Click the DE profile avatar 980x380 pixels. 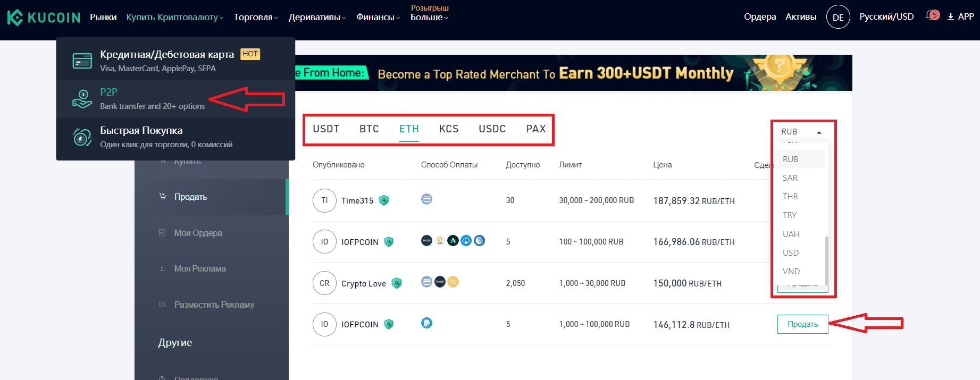coord(838,17)
